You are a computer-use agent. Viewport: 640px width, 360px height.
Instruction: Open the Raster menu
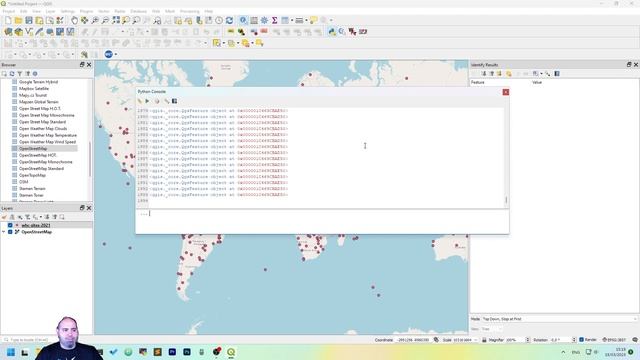coord(120,11)
